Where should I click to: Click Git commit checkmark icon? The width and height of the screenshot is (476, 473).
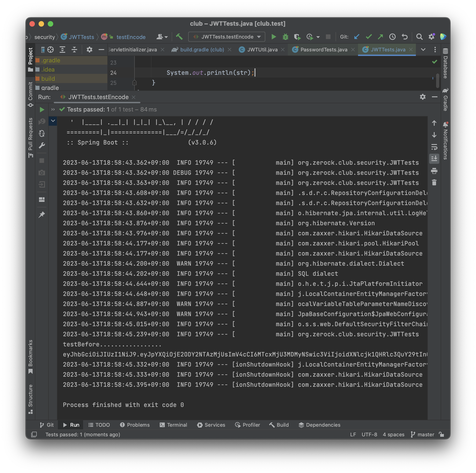pyautogui.click(x=369, y=37)
